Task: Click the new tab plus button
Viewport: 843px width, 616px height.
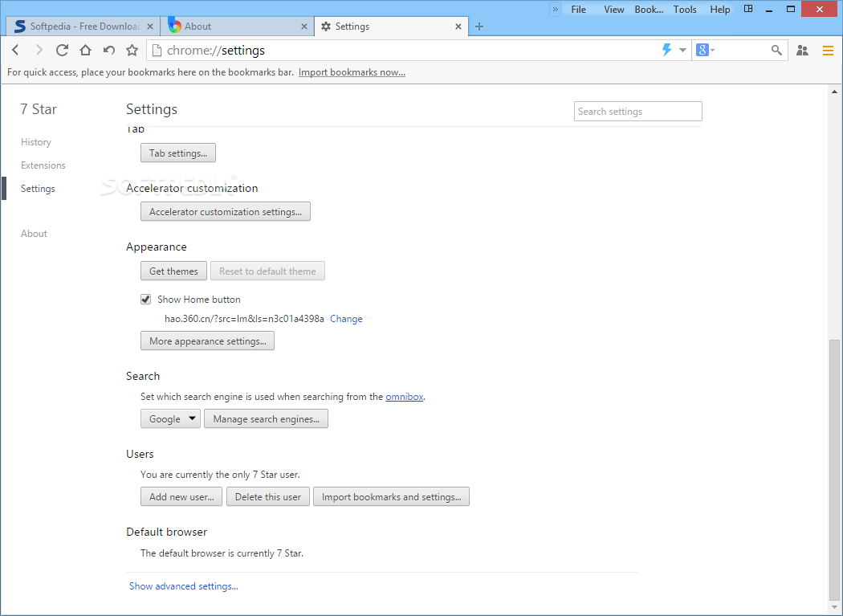Action: click(479, 27)
